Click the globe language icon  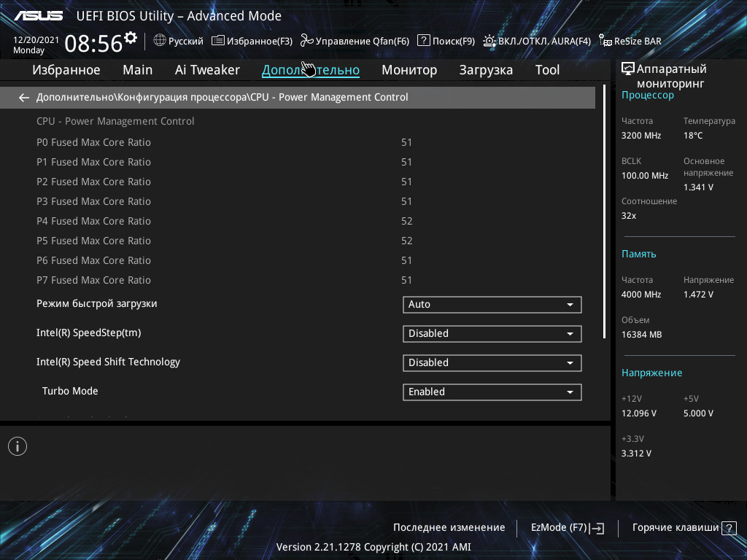click(160, 41)
